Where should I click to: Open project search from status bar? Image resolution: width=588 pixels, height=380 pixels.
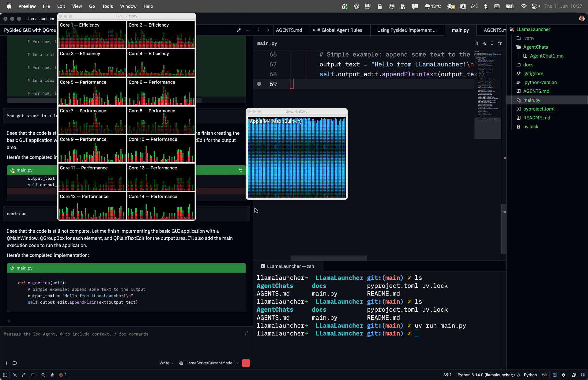pos(43,375)
